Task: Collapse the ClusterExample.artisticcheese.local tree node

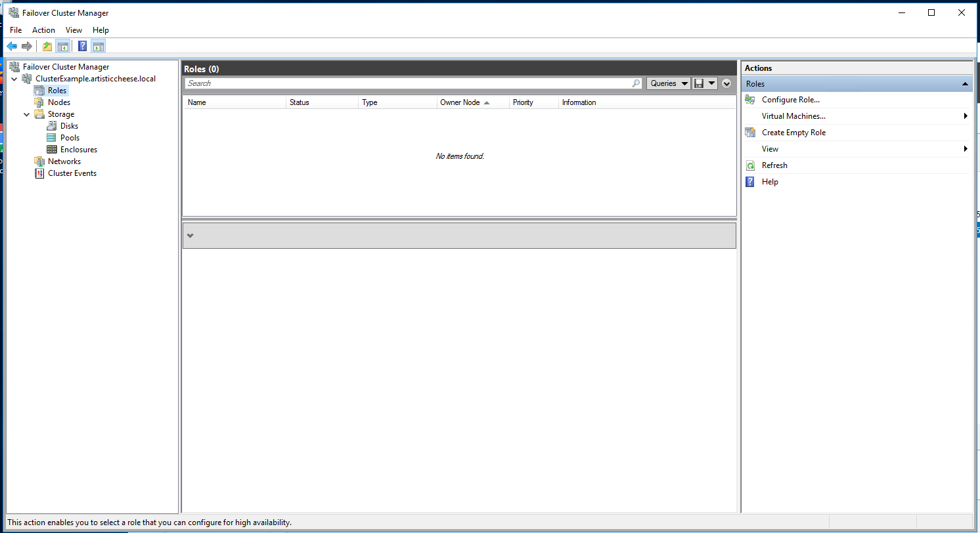Action: 14,79
